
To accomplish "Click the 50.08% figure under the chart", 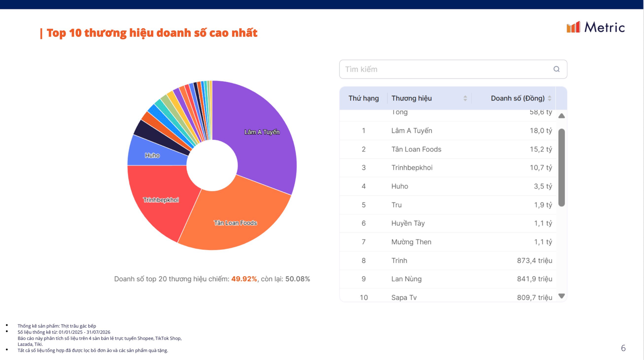I will pyautogui.click(x=297, y=279).
